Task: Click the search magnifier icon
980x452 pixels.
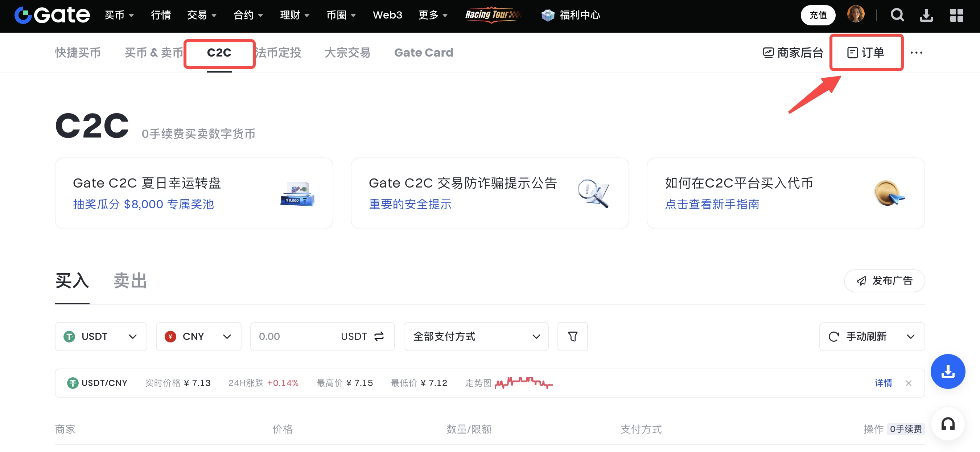Action: point(897,15)
